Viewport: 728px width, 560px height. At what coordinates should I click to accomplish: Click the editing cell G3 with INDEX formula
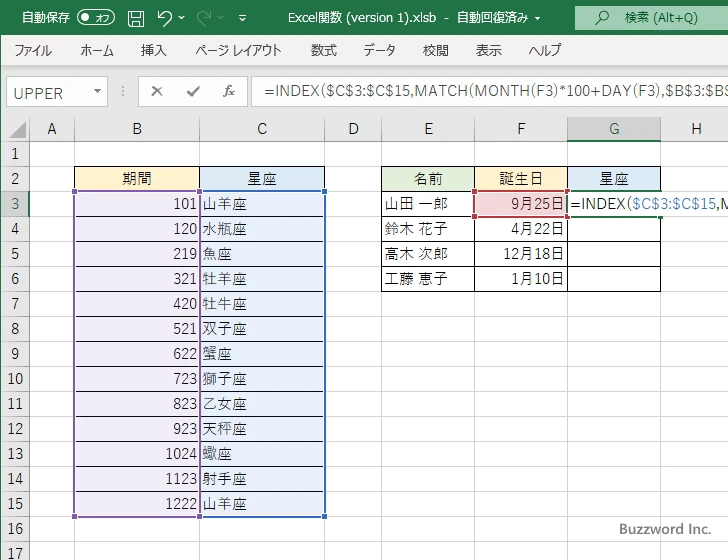(614, 204)
